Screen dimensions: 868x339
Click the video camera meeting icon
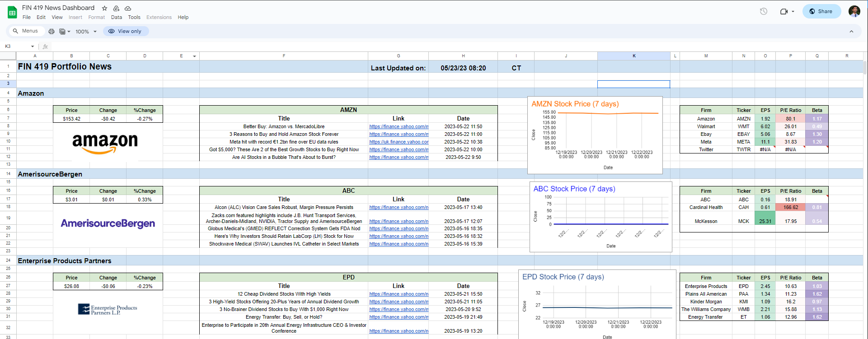point(784,11)
